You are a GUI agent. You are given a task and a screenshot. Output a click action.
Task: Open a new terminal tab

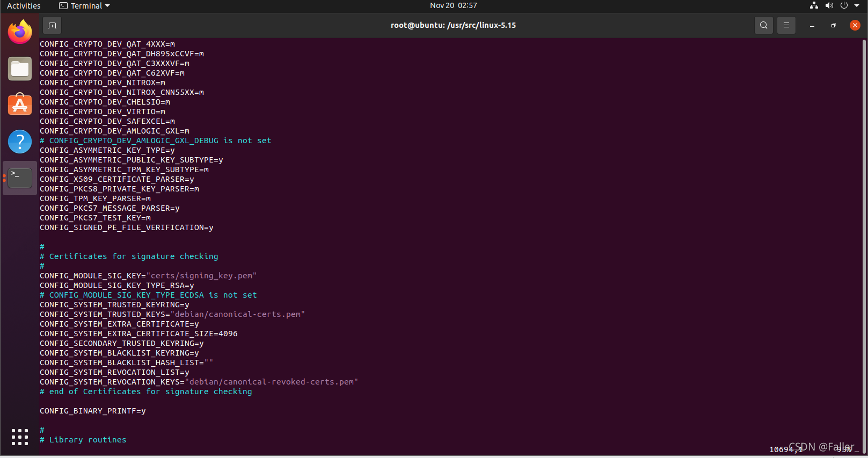pos(52,25)
